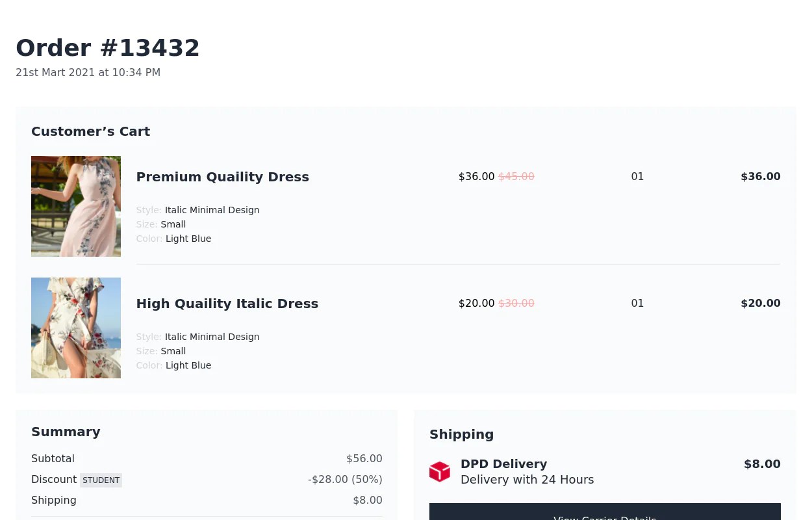Click the red DPD delivery icon
The image size is (812, 520).
coord(440,471)
